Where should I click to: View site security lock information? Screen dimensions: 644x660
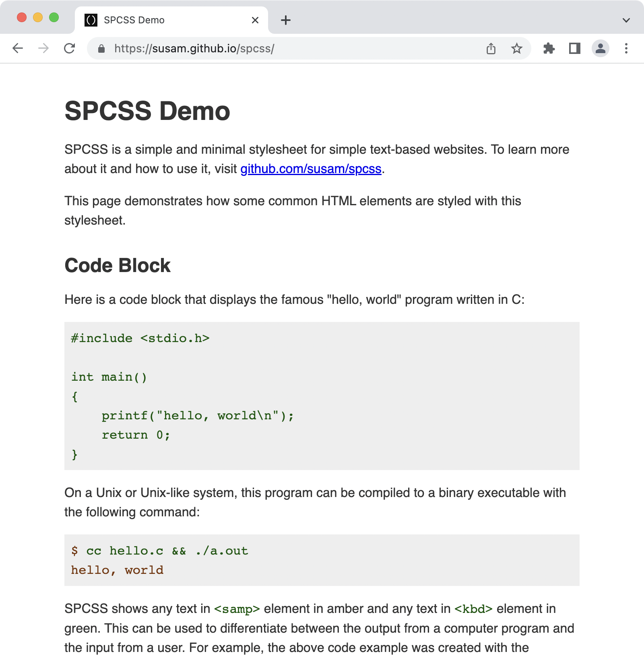pos(101,49)
